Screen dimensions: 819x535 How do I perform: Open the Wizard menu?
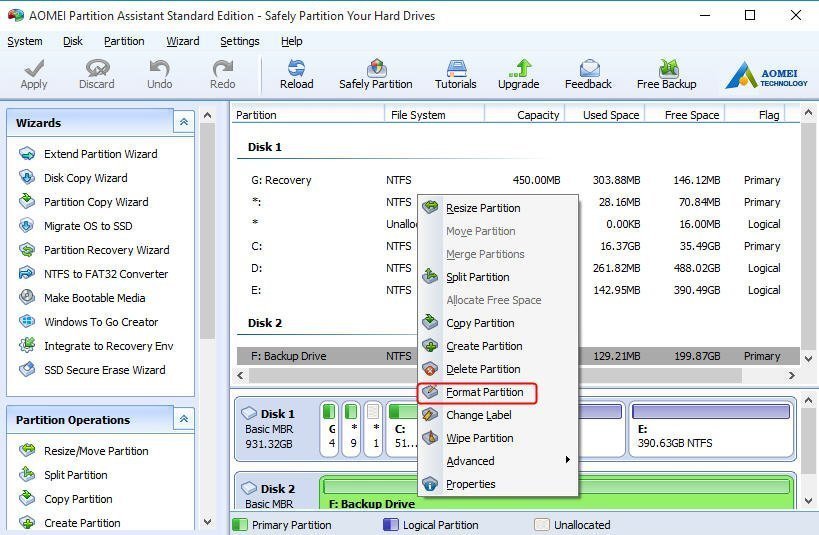(183, 41)
